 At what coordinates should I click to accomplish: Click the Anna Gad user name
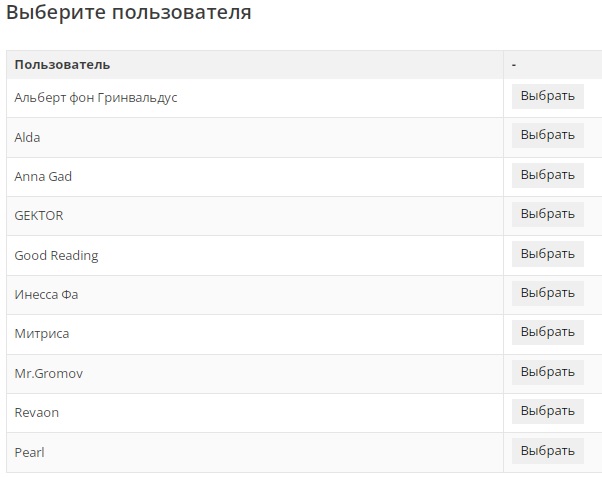coord(43,177)
